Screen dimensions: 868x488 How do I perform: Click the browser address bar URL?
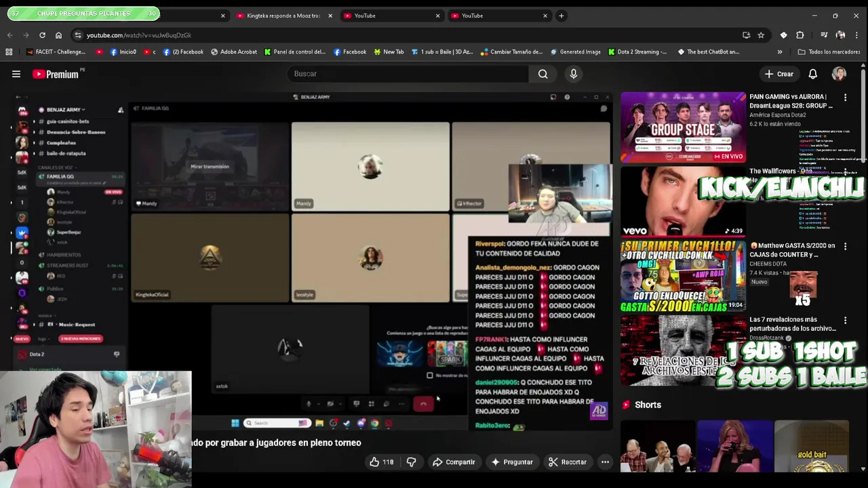tap(139, 35)
